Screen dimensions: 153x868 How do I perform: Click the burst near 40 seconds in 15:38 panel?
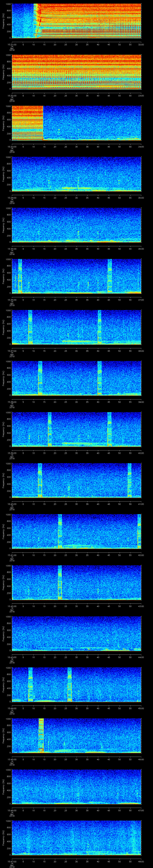click(x=99, y=378)
